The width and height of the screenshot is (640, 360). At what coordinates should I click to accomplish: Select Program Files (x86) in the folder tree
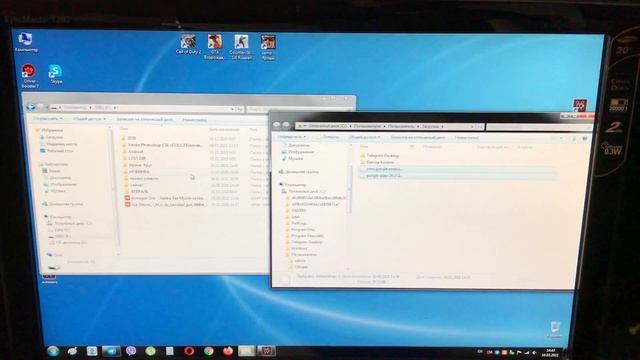[x=305, y=236]
